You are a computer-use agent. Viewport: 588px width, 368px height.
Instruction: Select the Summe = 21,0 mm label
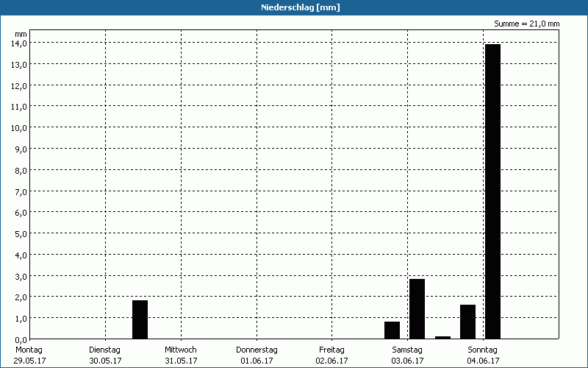526,24
